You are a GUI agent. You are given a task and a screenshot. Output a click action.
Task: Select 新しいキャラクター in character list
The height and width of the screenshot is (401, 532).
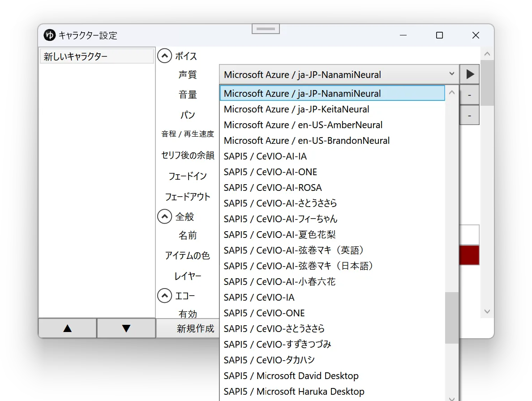pyautogui.click(x=97, y=56)
